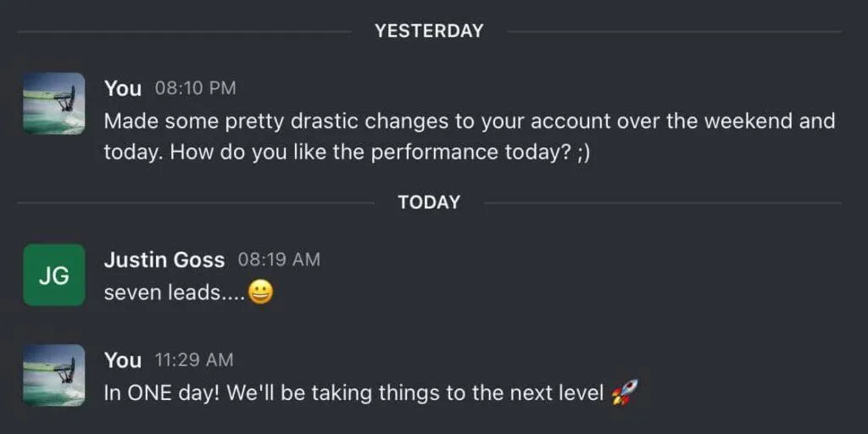Click the 'You' sender name at 11:29 AM

coord(123,360)
